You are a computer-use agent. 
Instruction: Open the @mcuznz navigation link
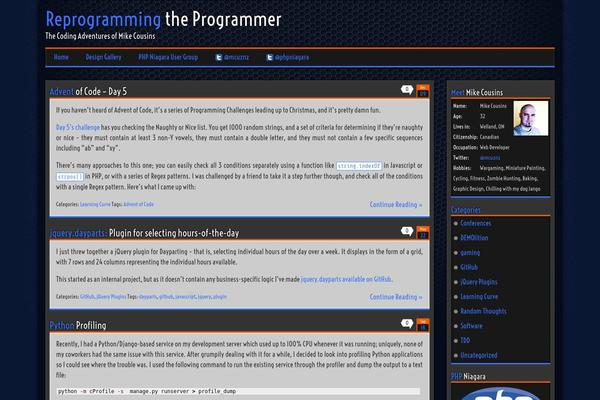coord(236,57)
